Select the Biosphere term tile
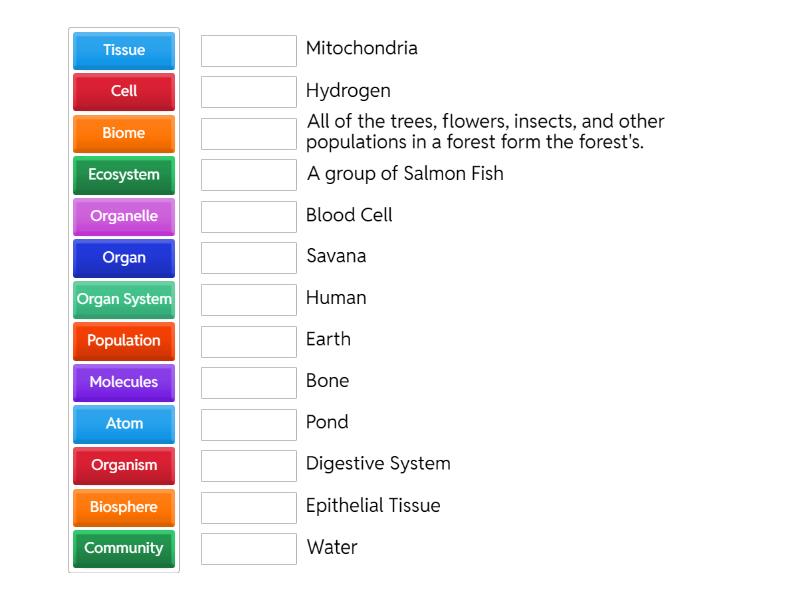800x600 pixels. [x=123, y=507]
